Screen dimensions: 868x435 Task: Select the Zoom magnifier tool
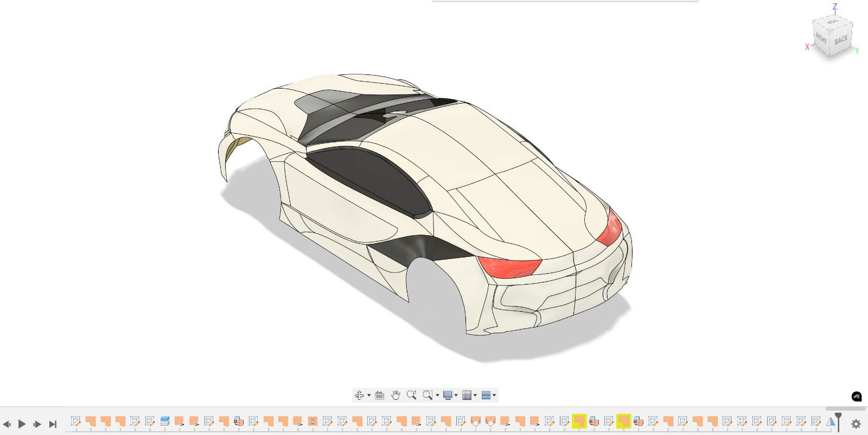[x=411, y=395]
